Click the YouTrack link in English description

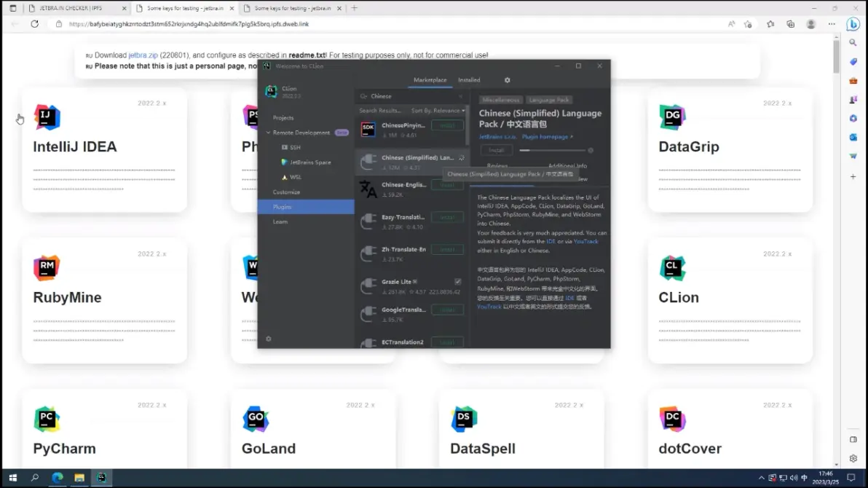[585, 242]
